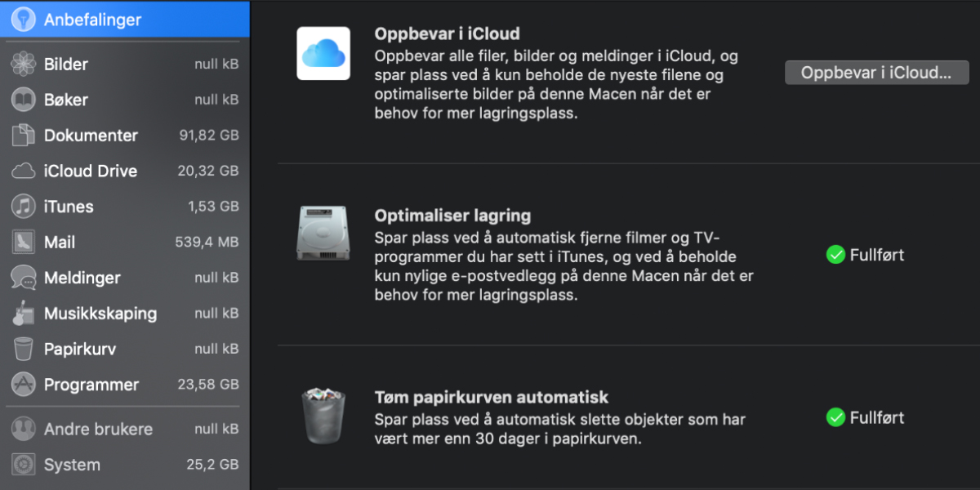980x490 pixels.
Task: Click the Bilder flower icon
Action: pyautogui.click(x=23, y=64)
